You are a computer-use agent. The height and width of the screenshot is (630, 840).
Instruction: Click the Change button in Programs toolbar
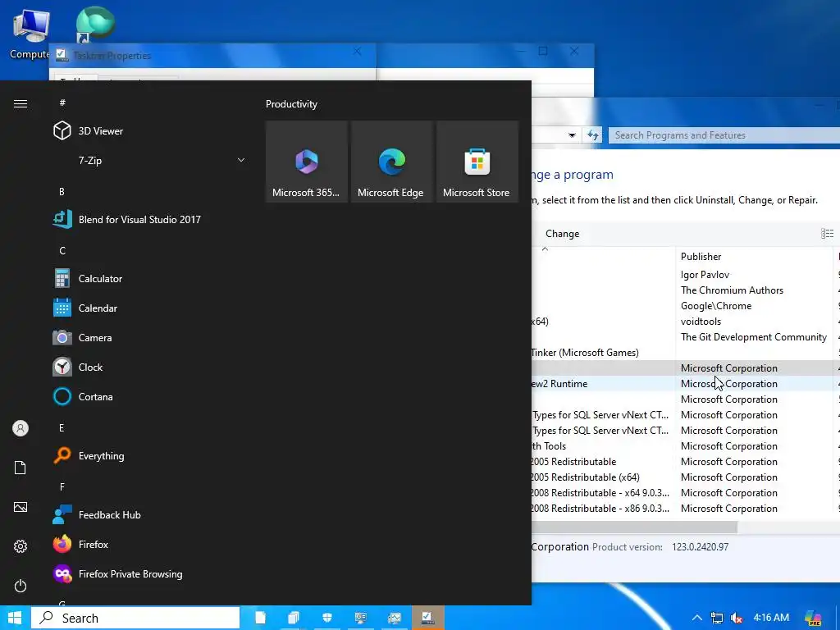(x=562, y=234)
